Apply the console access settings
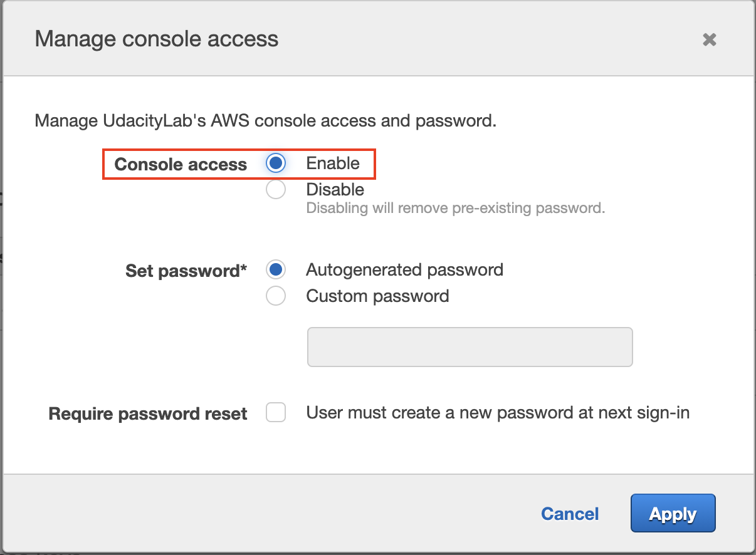 (x=673, y=514)
